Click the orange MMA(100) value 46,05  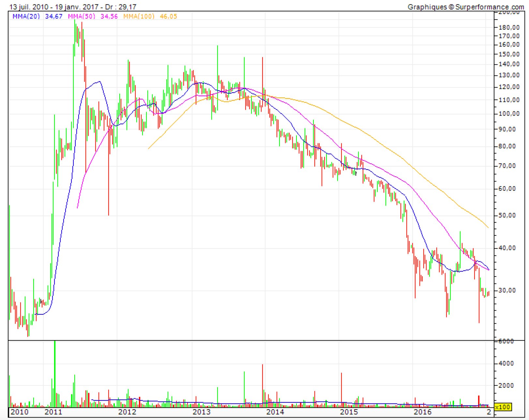click(x=168, y=16)
